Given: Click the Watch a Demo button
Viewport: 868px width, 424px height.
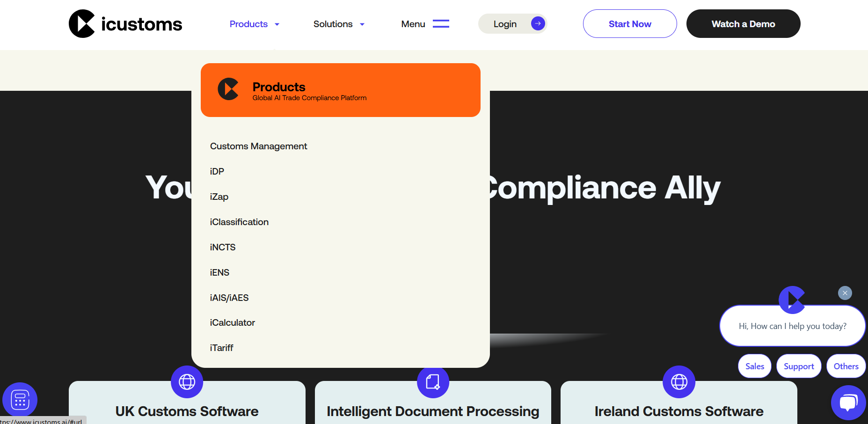Looking at the screenshot, I should coord(743,24).
